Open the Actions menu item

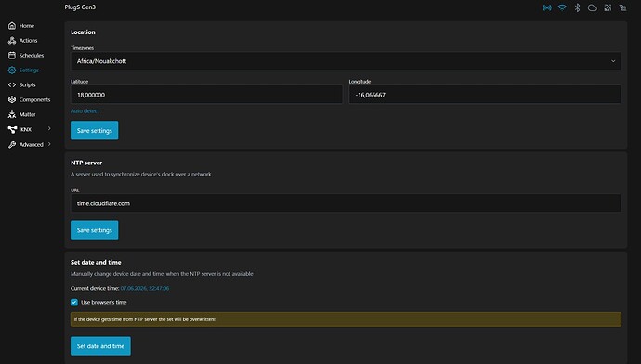click(x=28, y=41)
